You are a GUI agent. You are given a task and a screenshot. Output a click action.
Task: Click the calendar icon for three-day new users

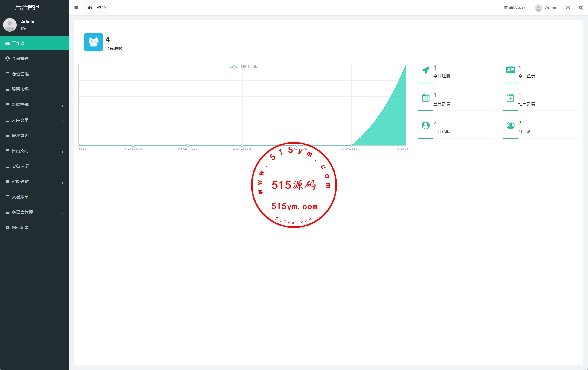[x=426, y=98]
